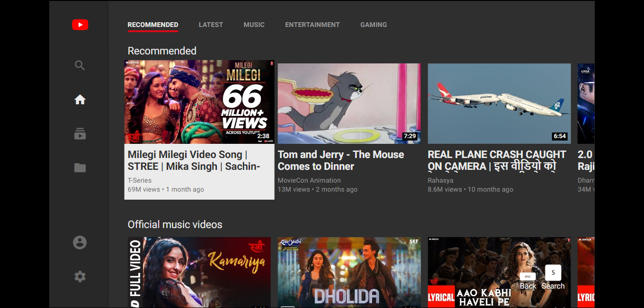Click channel name MovieCon Animation
Screen dimensions: 644x308
[x=309, y=180]
